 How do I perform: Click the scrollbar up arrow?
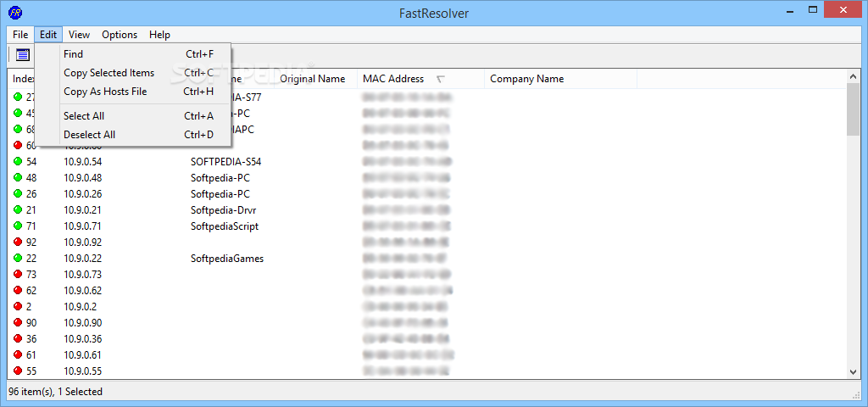tap(853, 75)
